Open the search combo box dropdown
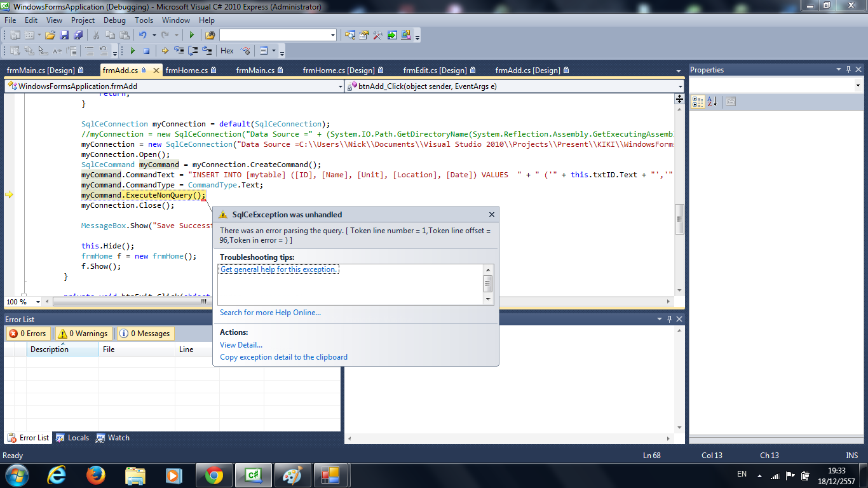868x488 pixels. click(x=332, y=35)
